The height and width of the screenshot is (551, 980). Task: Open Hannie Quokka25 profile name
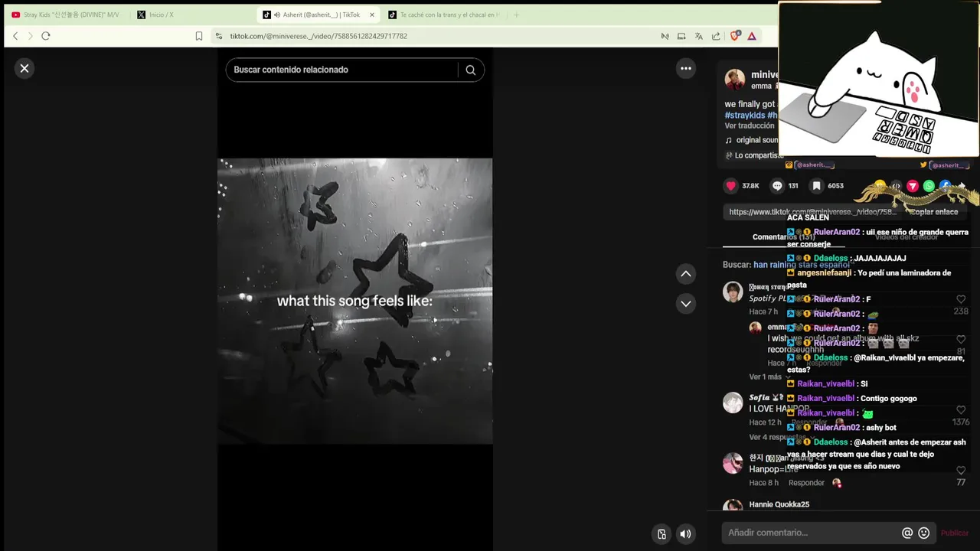[779, 505]
